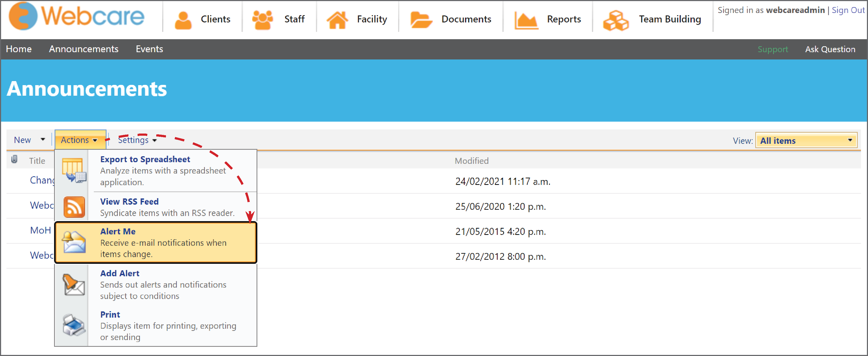Viewport: 868px width, 356px height.
Task: Click the Sign Out link
Action: click(x=848, y=10)
